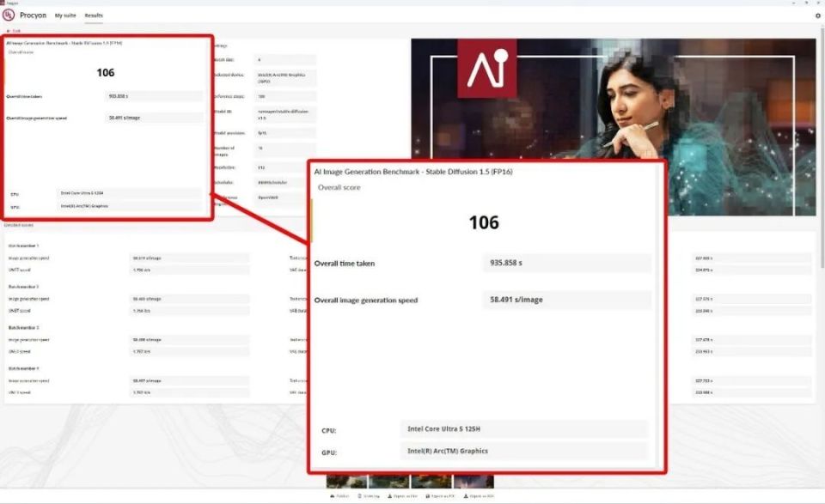The width and height of the screenshot is (825, 504).
Task: Select Intel(R) Arc(TM) Graphics value in small panel
Action: [x=128, y=206]
